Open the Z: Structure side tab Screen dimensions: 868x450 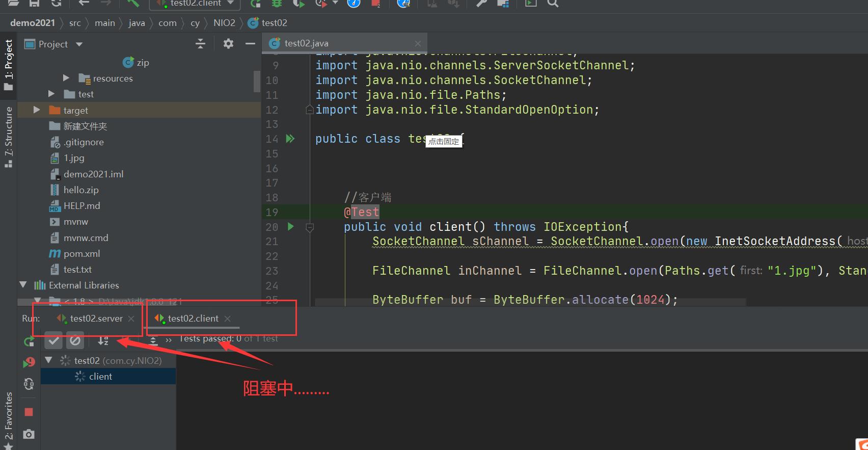pyautogui.click(x=9, y=137)
